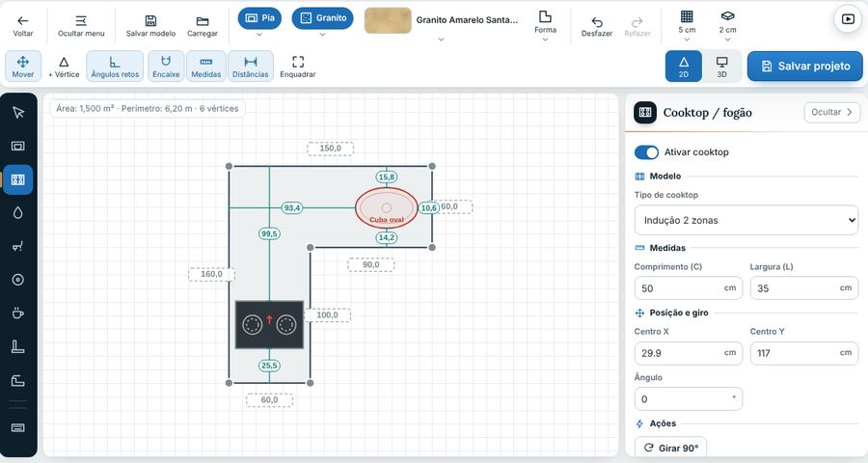Hide the panel with Ocultar

[x=832, y=113]
